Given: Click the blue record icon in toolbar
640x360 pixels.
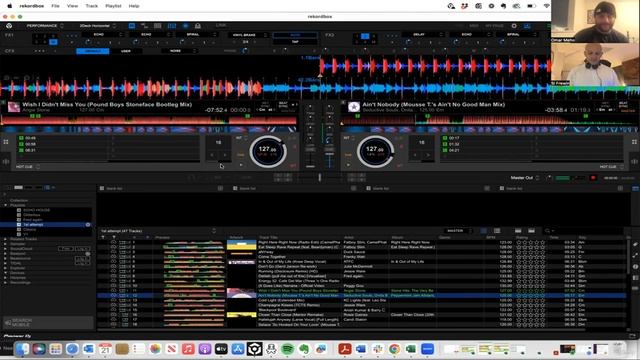Looking at the screenshot, I should [x=185, y=26].
